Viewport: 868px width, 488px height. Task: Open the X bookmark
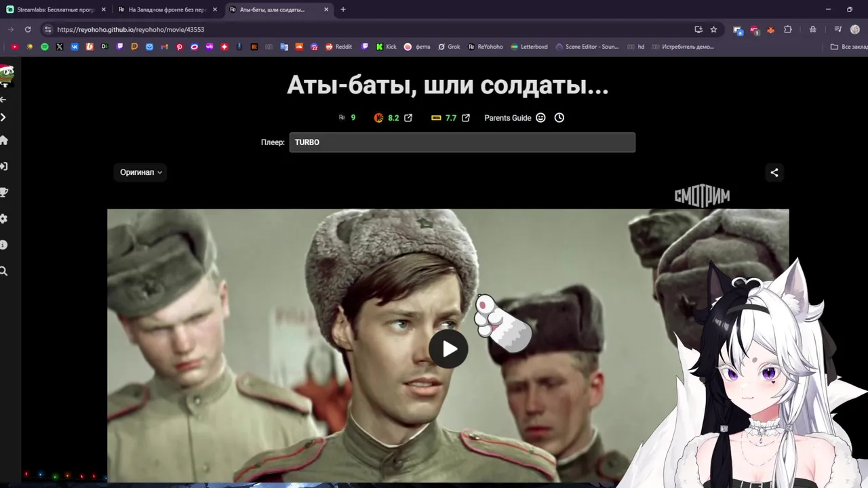60,47
